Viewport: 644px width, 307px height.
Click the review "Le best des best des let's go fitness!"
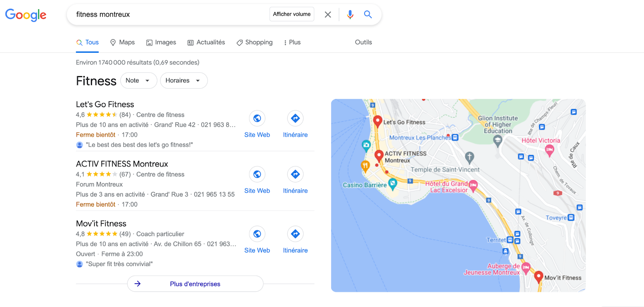coord(139,145)
